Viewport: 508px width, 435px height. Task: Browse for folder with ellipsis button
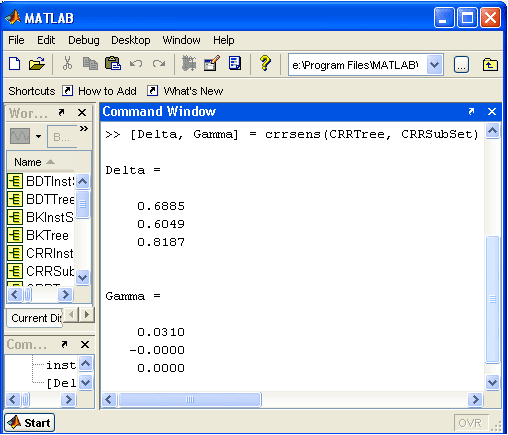tap(461, 65)
